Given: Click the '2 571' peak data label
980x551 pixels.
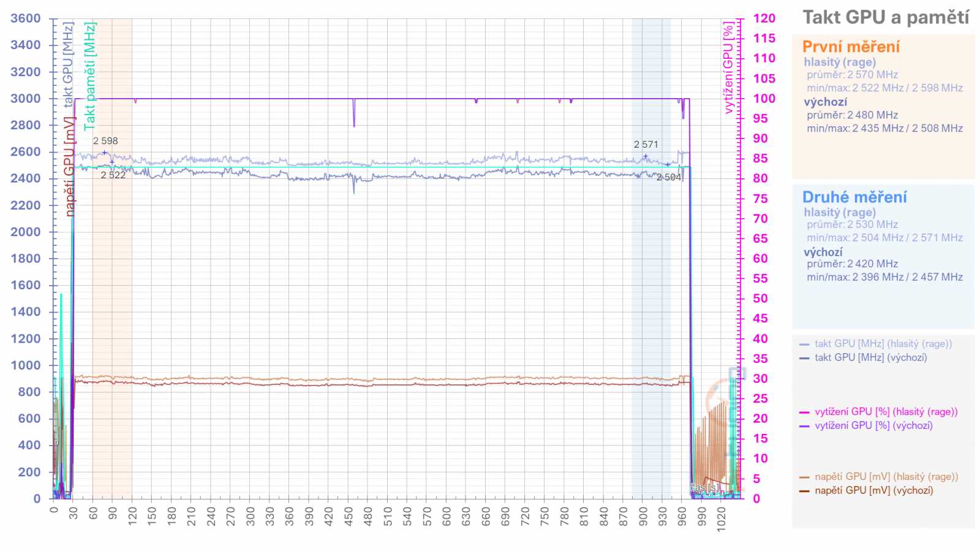Looking at the screenshot, I should [x=646, y=145].
